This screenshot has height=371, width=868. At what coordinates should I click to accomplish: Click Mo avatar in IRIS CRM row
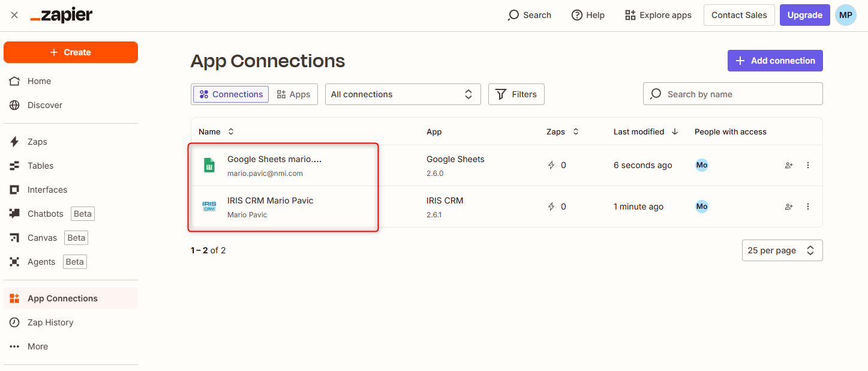point(702,207)
